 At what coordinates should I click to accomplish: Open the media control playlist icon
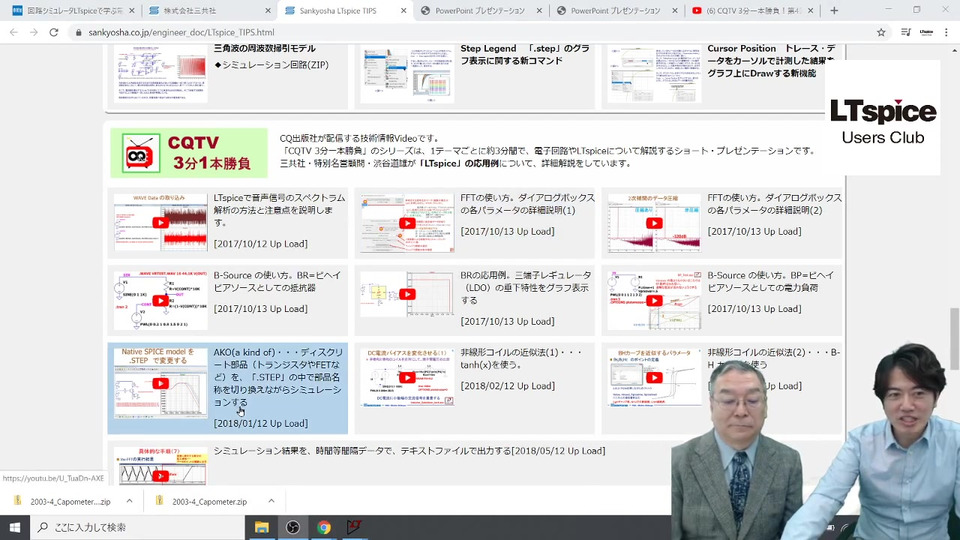tap(906, 32)
